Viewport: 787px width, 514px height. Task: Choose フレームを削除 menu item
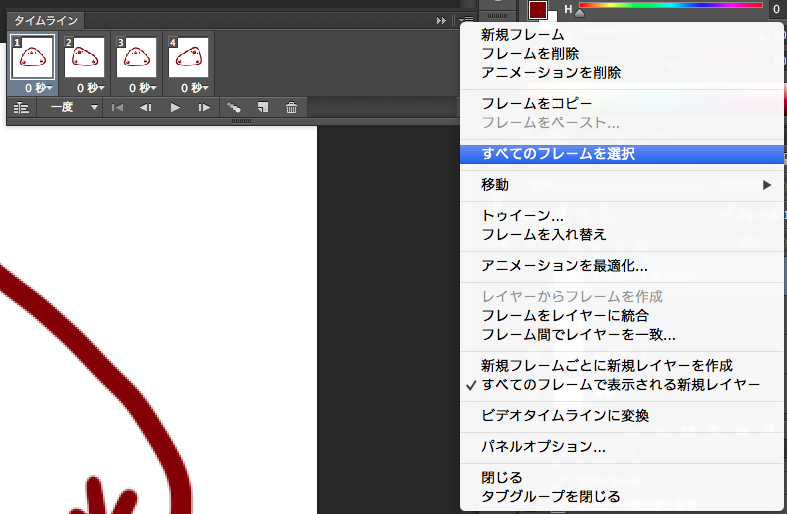point(622,54)
